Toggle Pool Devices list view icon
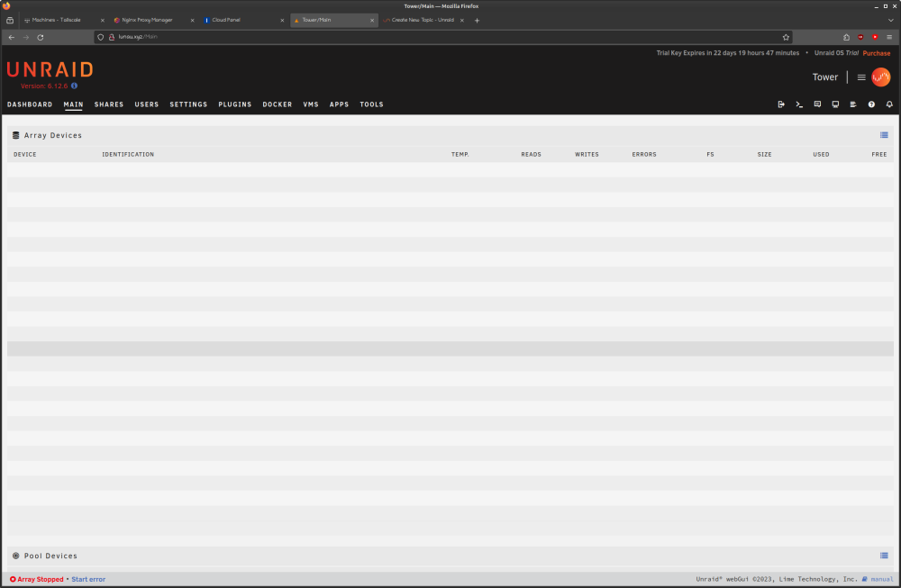Viewport: 901px width, 588px height. (x=884, y=556)
